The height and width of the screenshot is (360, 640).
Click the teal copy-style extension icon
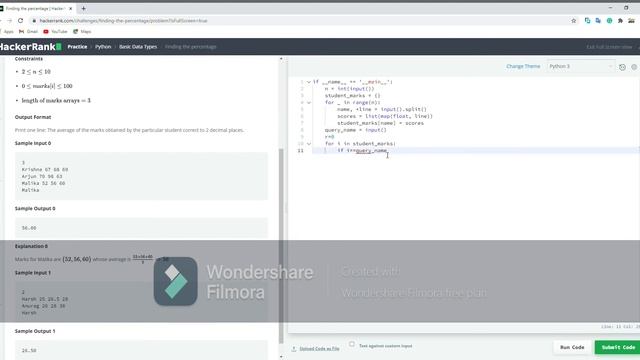click(x=587, y=20)
